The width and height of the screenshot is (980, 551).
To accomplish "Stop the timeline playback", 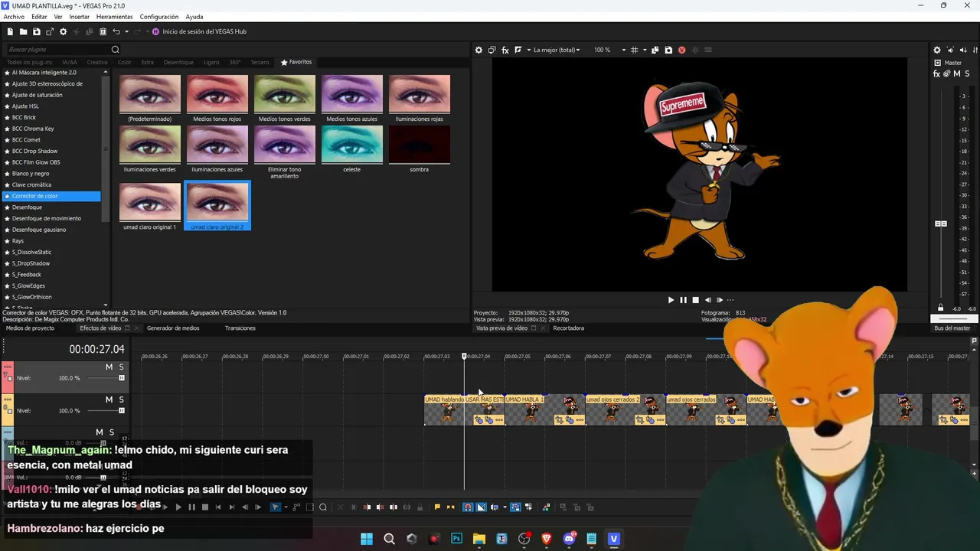I will [205, 507].
